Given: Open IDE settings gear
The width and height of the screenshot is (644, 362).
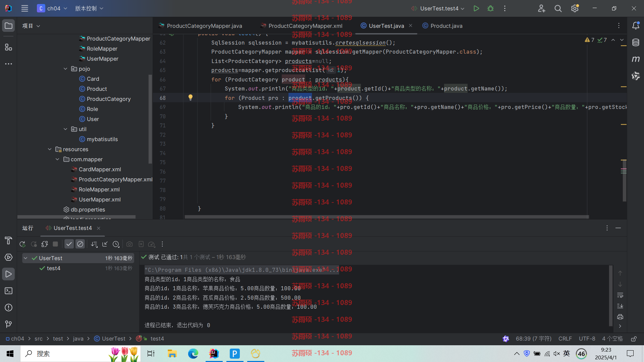Looking at the screenshot, I should [x=575, y=8].
